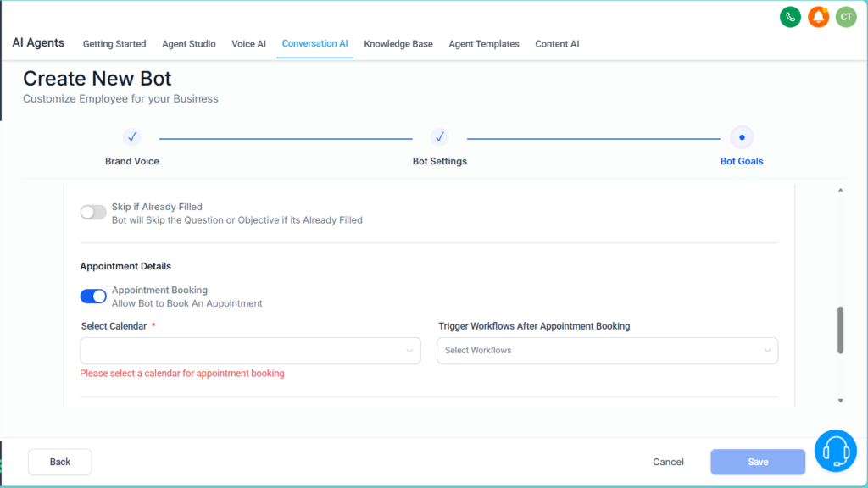Click the Bot Goals step indicator
The image size is (868, 488).
742,137
